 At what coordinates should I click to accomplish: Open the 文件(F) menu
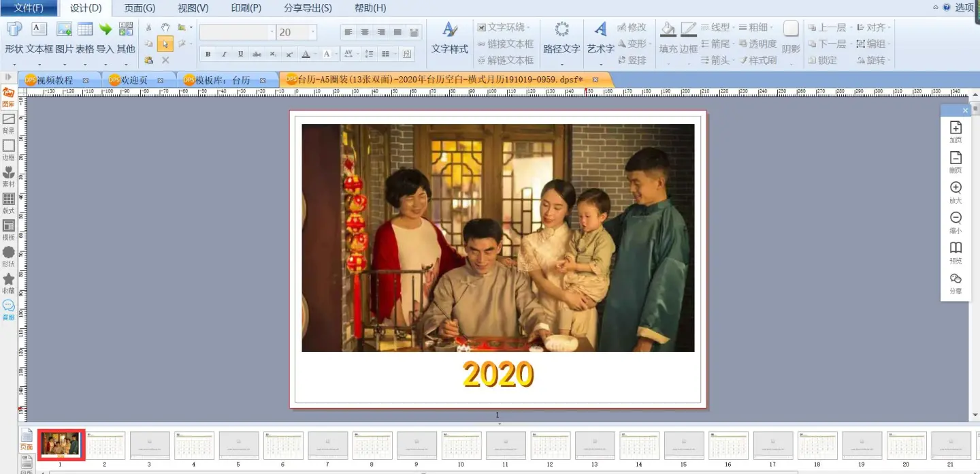tap(29, 8)
